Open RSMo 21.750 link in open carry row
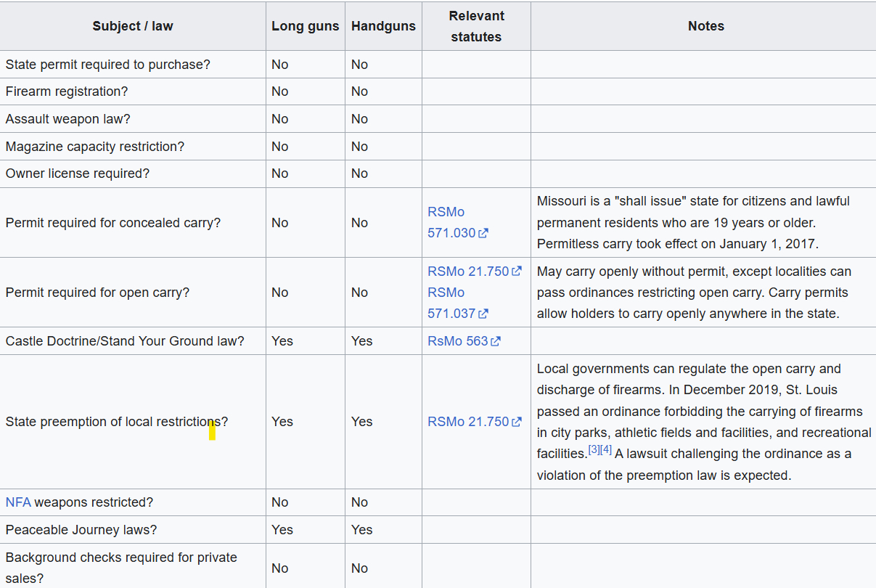This screenshot has width=876, height=588. coord(468,271)
